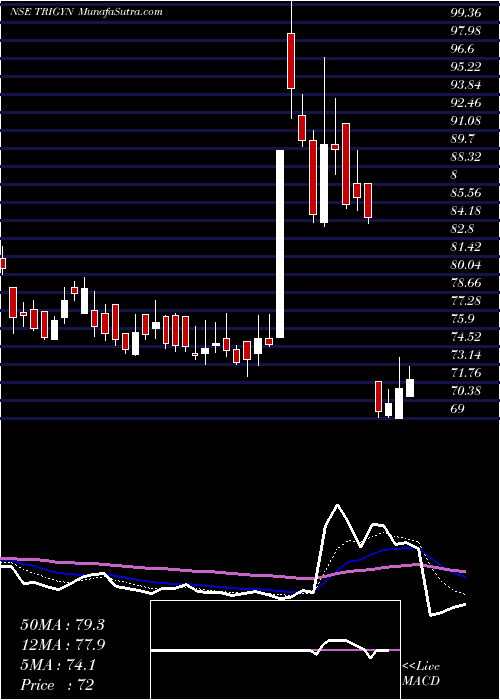Select the 75.9 price axis label
This screenshot has height=700, width=500.
[462, 319]
